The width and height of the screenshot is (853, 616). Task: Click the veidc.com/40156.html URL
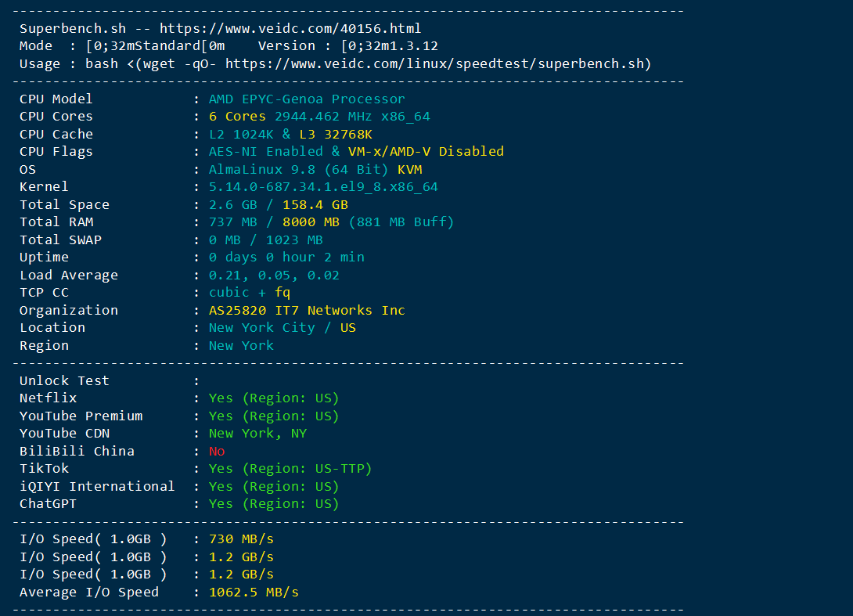pos(290,28)
